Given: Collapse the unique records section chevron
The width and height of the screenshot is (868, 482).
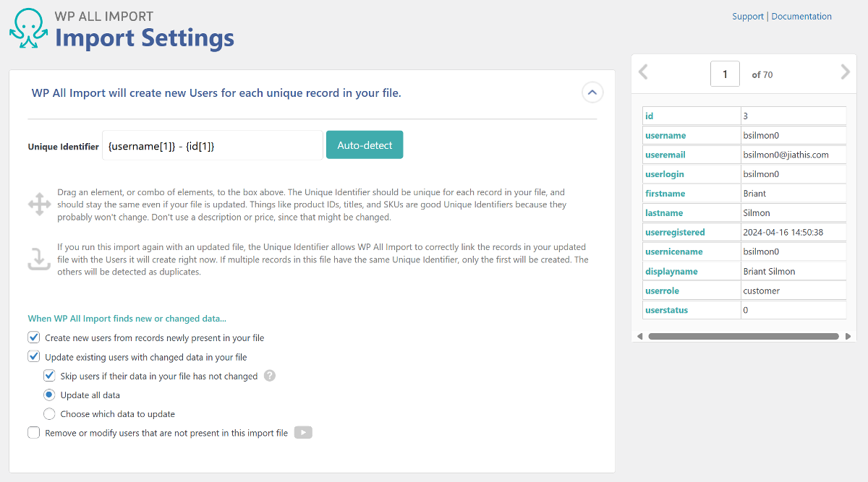Looking at the screenshot, I should [592, 92].
